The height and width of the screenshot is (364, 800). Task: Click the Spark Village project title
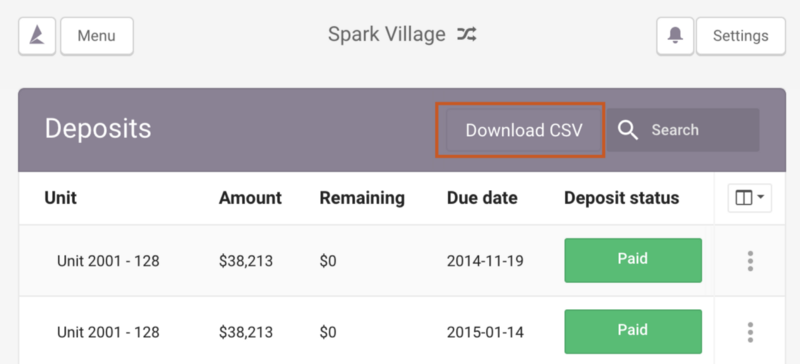point(386,35)
